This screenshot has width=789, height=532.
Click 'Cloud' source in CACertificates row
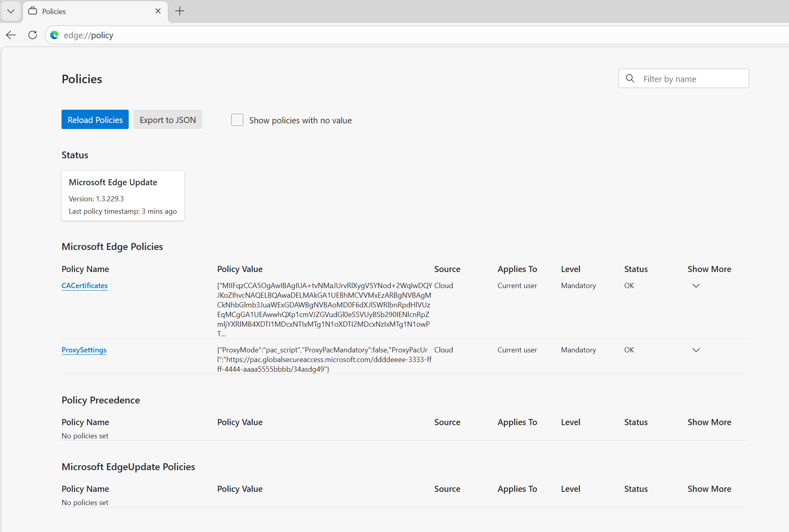444,286
